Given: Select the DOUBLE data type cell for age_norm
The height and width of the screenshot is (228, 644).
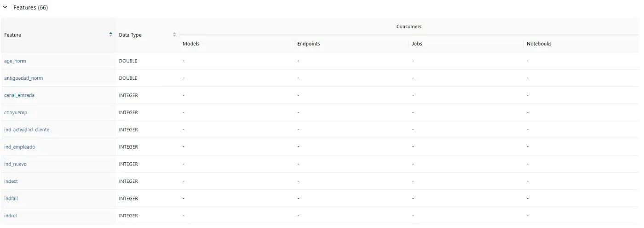Looking at the screenshot, I should point(128,61).
